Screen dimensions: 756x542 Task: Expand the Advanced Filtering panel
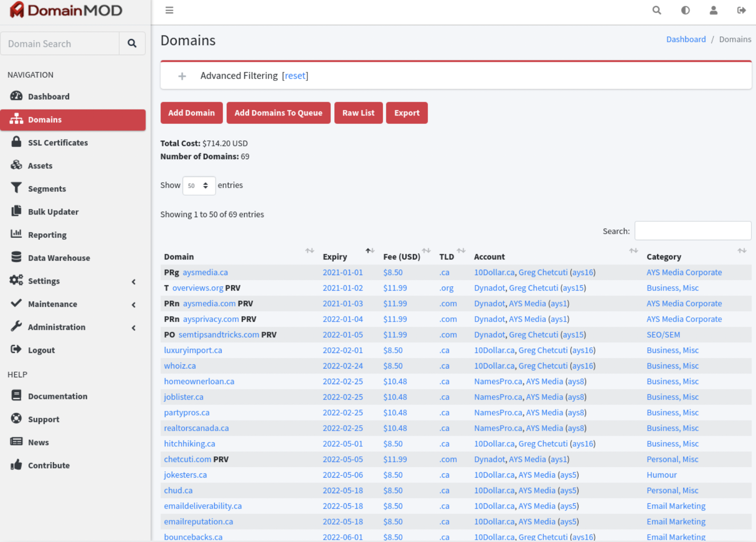pos(182,75)
